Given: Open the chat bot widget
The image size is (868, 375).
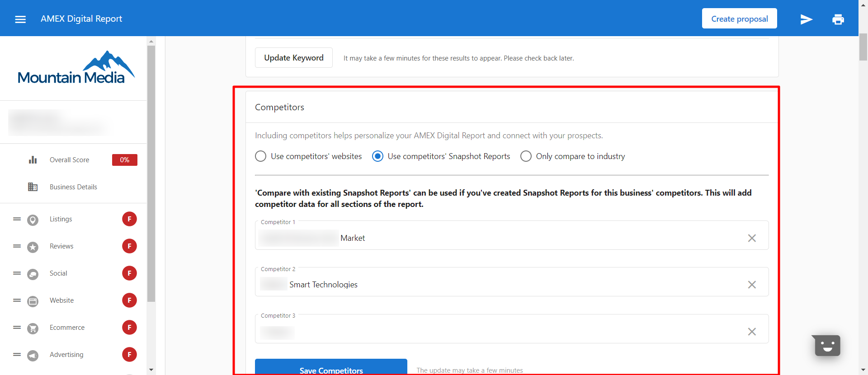Looking at the screenshot, I should tap(827, 346).
